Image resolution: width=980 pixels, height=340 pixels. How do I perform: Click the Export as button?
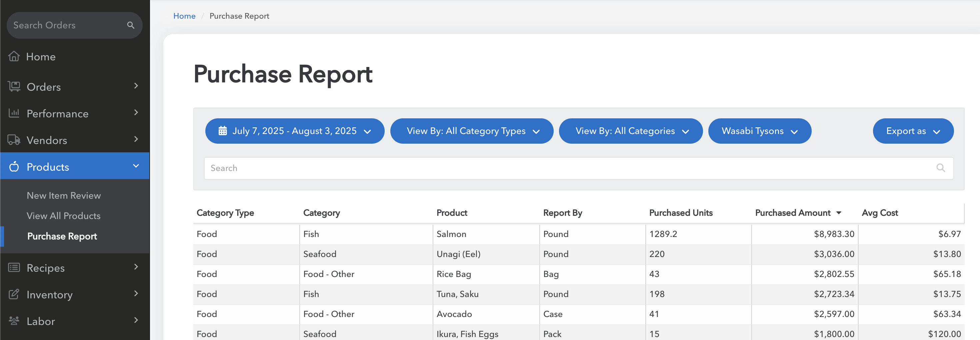click(x=913, y=131)
